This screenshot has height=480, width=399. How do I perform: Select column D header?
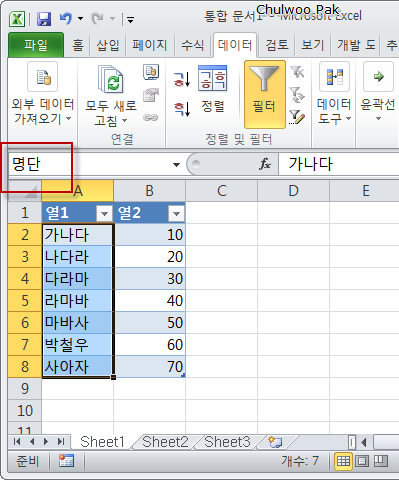coord(294,191)
